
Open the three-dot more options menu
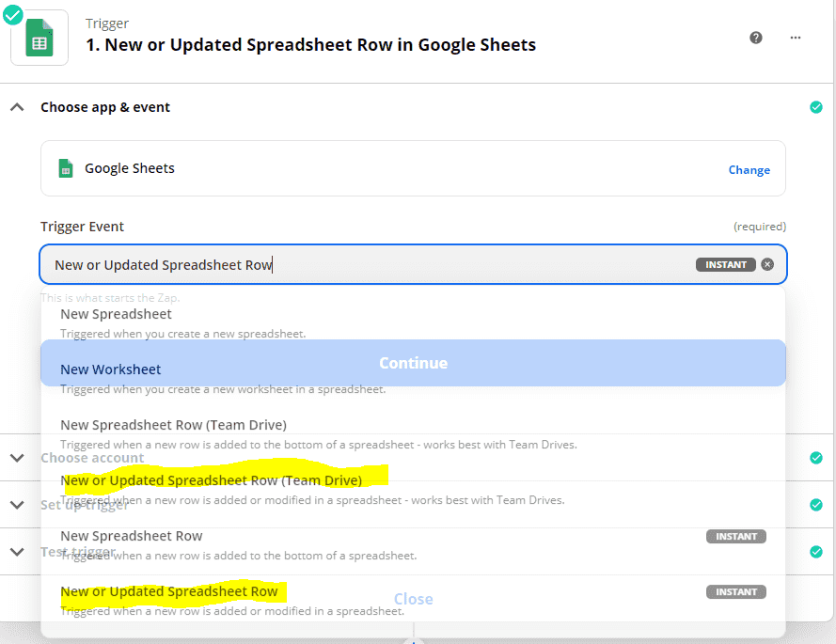point(796,38)
